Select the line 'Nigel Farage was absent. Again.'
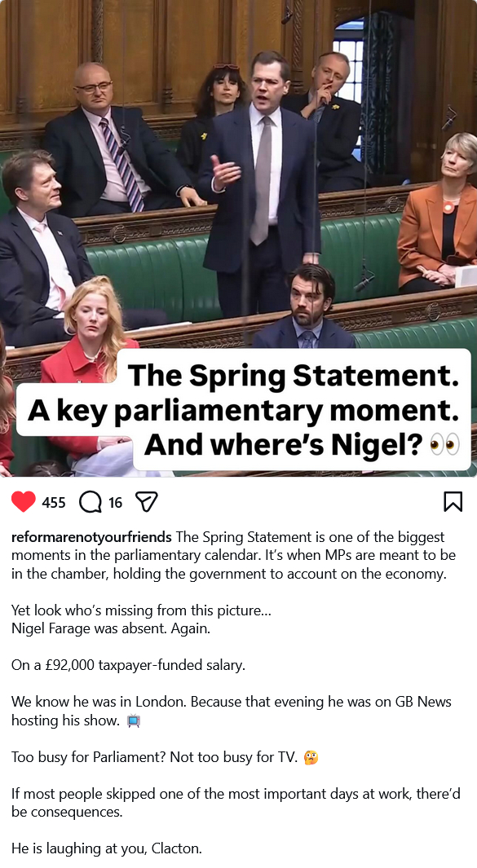This screenshot has height=868, width=477. (111, 629)
